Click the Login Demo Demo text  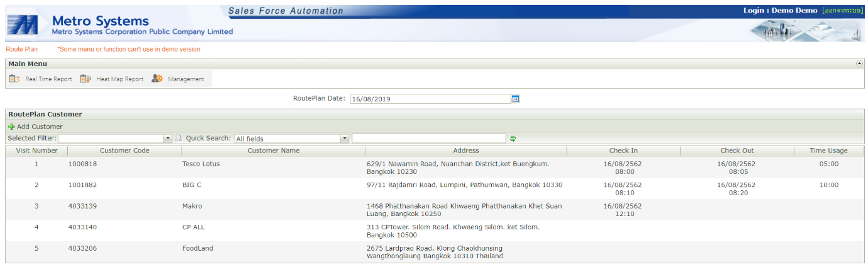(x=780, y=11)
